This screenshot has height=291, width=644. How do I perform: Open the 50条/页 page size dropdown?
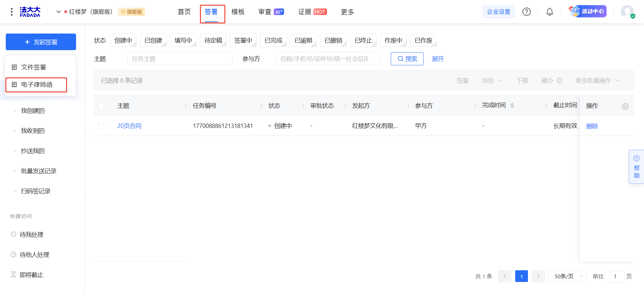pos(568,276)
